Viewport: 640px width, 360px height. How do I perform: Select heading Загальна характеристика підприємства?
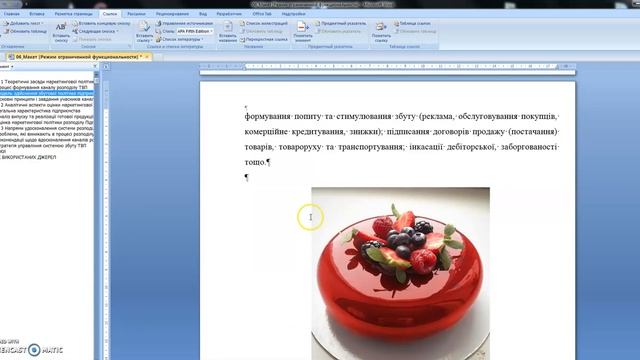pos(40,111)
